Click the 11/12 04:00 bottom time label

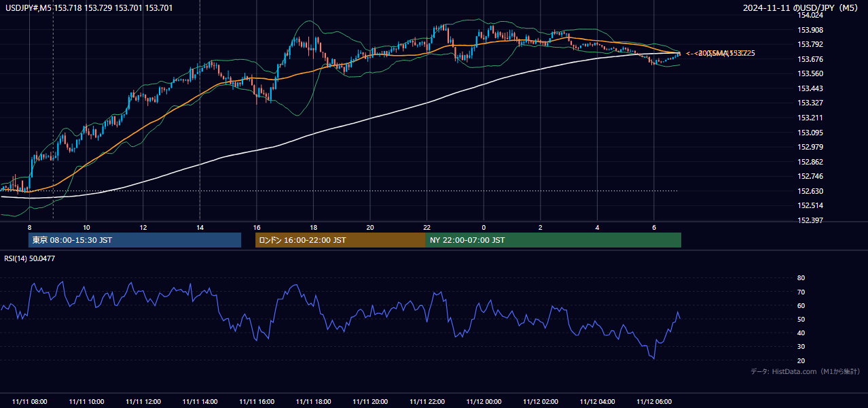pos(597,402)
